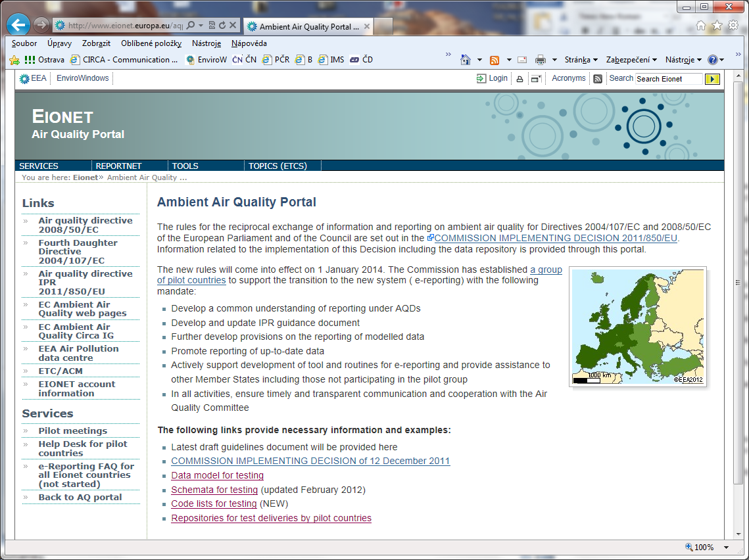Open Favorites with the star icon
The height and width of the screenshot is (560, 749).
717,25
